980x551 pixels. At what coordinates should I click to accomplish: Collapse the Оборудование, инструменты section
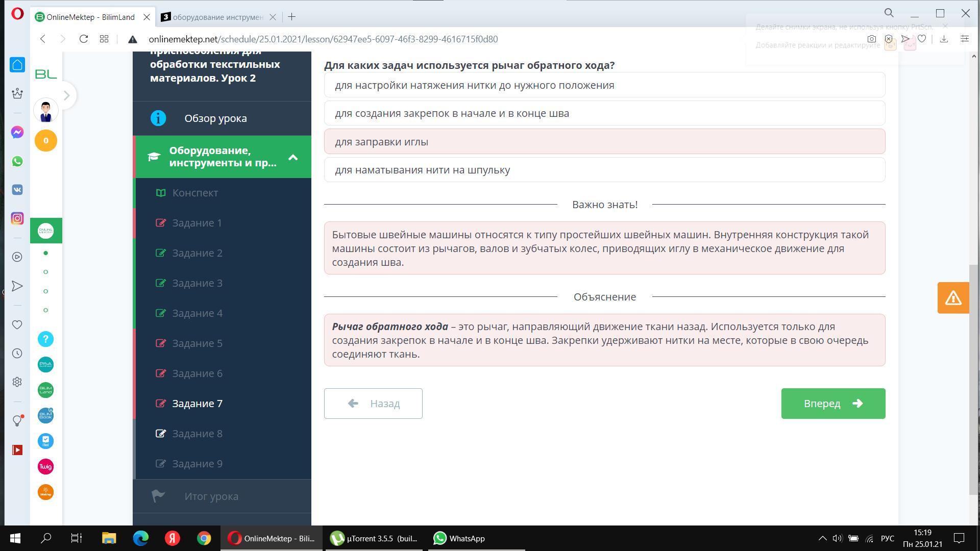tap(292, 157)
